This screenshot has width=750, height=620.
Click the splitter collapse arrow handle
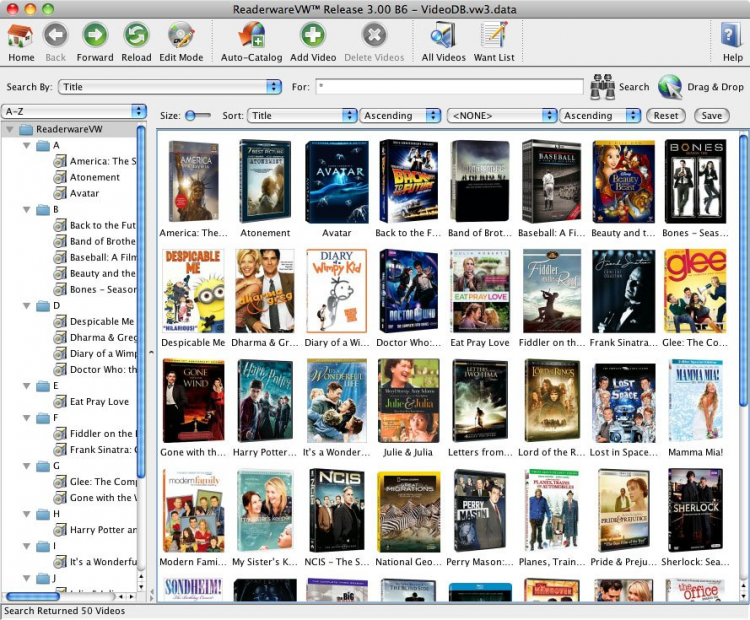151,353
